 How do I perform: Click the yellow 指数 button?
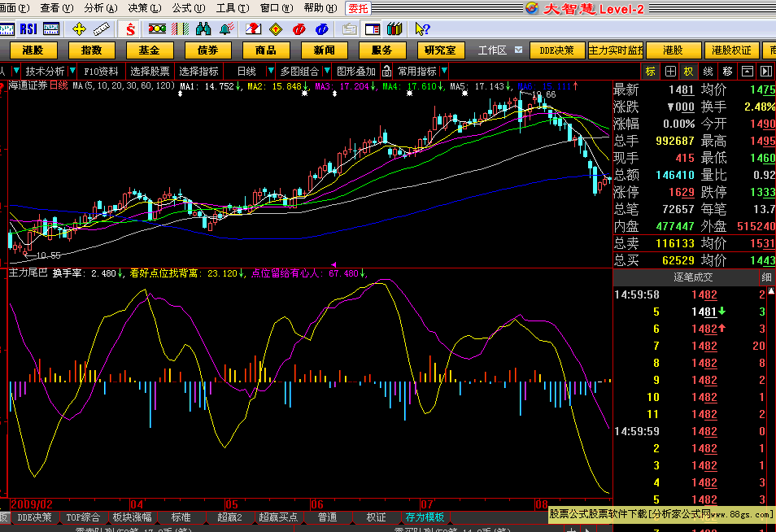click(x=92, y=50)
